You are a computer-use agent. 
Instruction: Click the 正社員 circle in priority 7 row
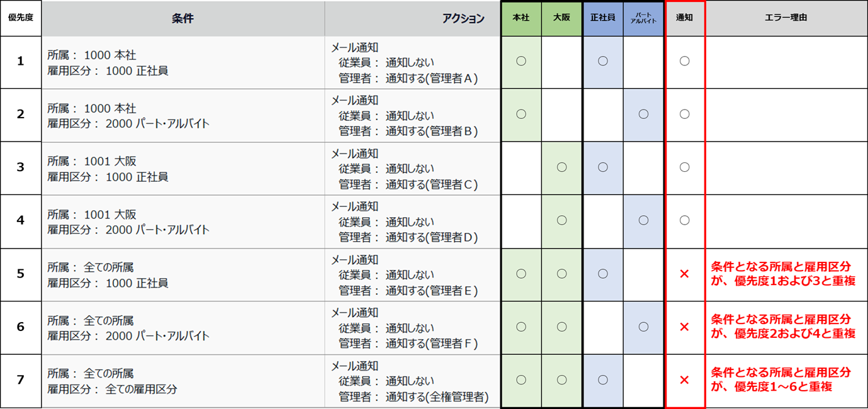(603, 380)
